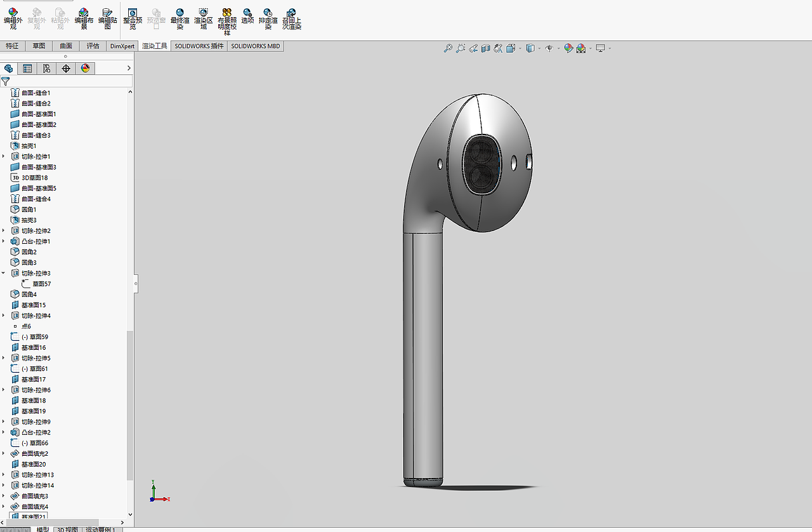Click Zoom to Fit magnifier icon
The image size is (812, 532).
[449, 48]
